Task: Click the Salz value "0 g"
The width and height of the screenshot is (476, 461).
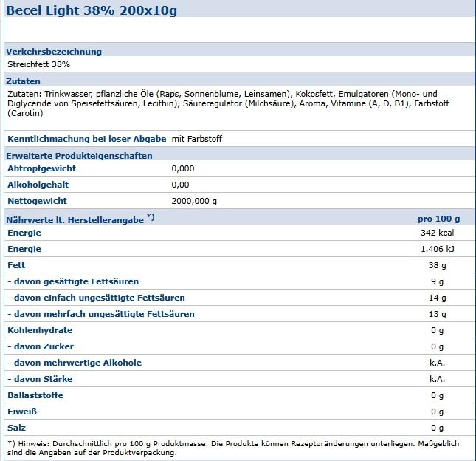Action: point(437,428)
